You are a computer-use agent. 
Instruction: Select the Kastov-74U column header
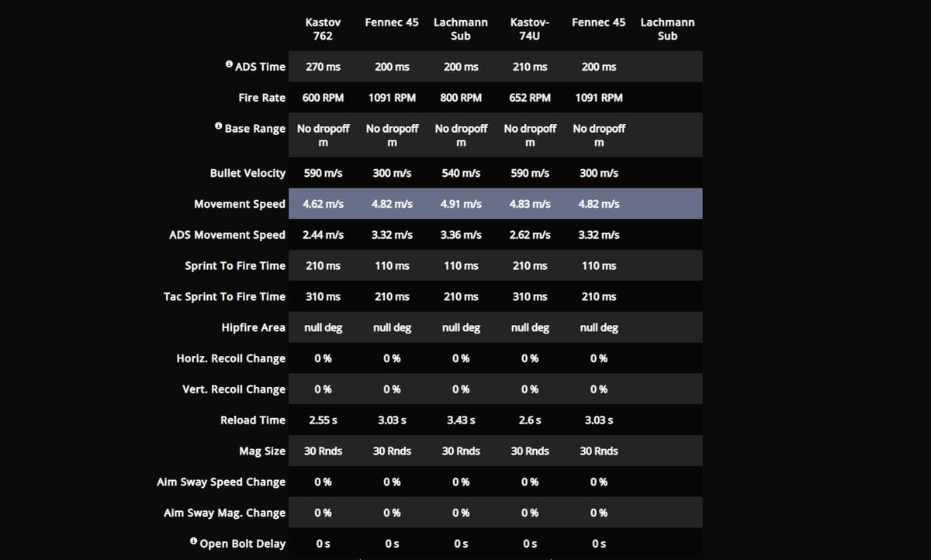(x=530, y=29)
